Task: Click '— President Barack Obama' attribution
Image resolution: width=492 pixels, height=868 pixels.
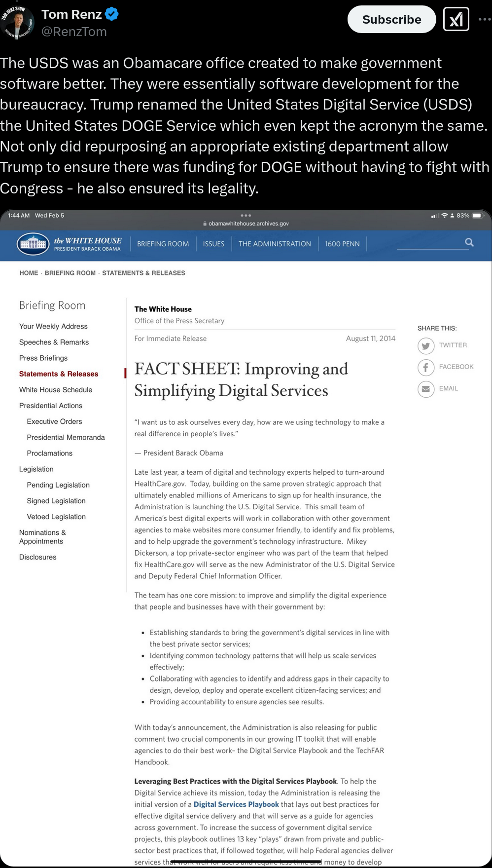Action: [x=179, y=453]
